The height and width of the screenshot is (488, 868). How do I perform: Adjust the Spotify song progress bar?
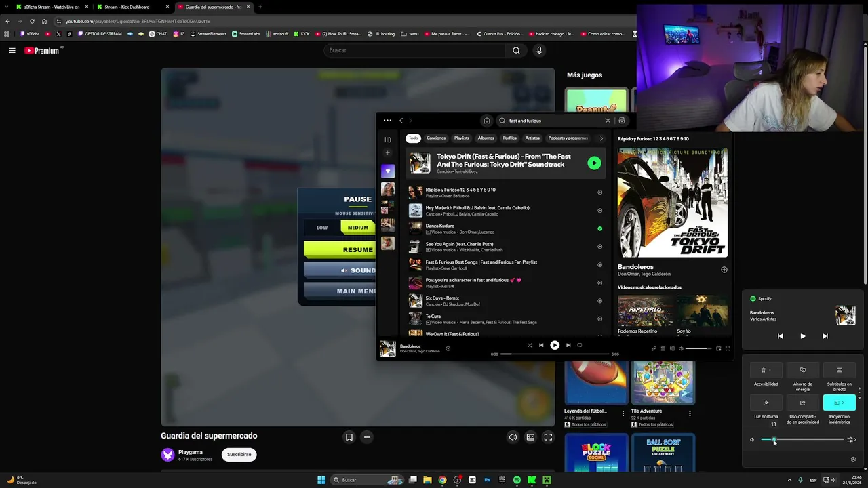[x=555, y=354]
